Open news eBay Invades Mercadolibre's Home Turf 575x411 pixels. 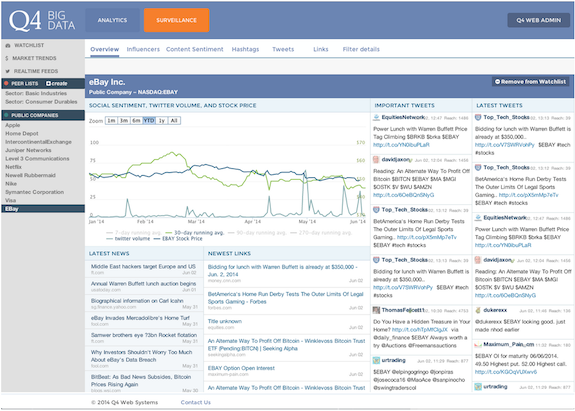tap(140, 318)
